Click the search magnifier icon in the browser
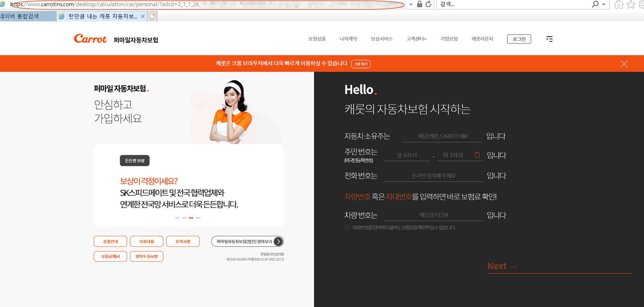Viewport: 644px width, 307px height. click(595, 4)
